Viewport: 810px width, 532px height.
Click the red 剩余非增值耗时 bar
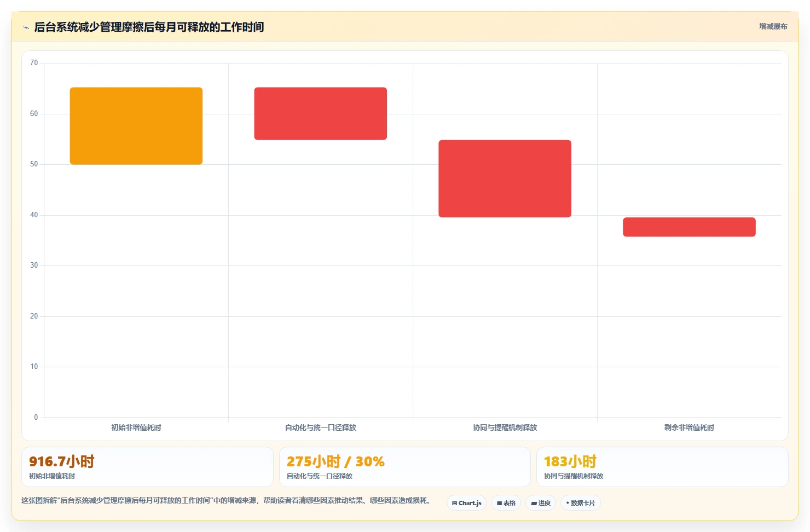689,227
